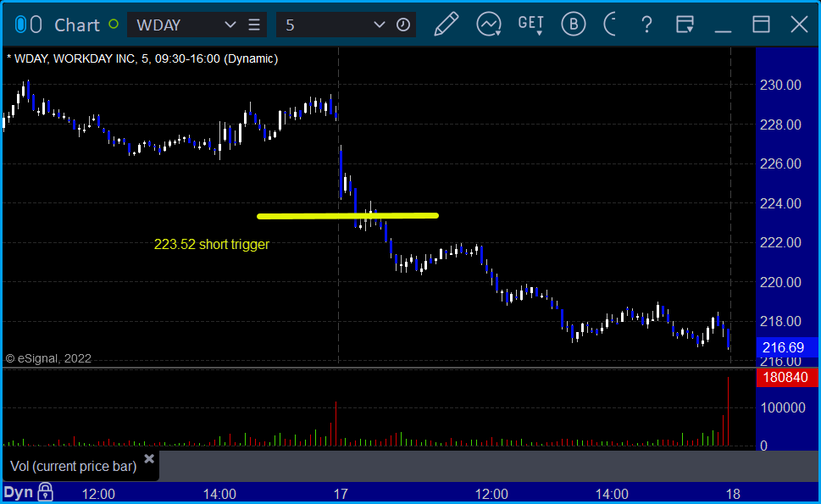Click the circled B icon
Viewport: 821px width, 504px height.
(x=574, y=24)
